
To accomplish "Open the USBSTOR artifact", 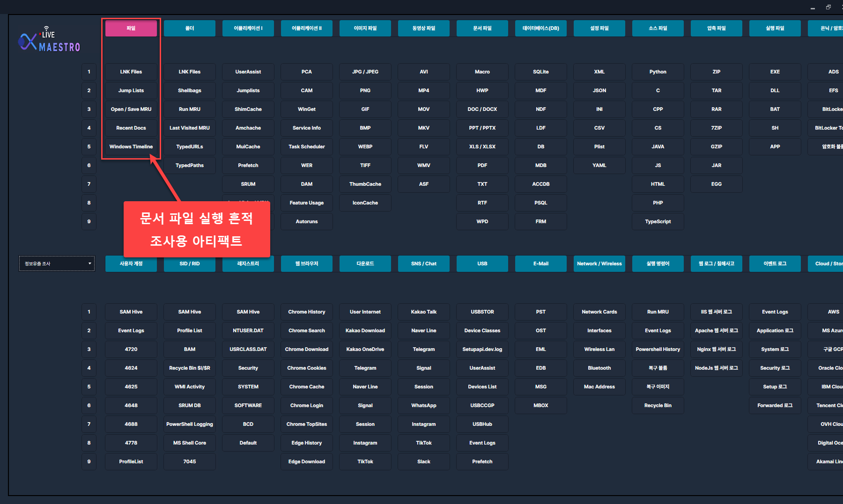I will coord(482,312).
